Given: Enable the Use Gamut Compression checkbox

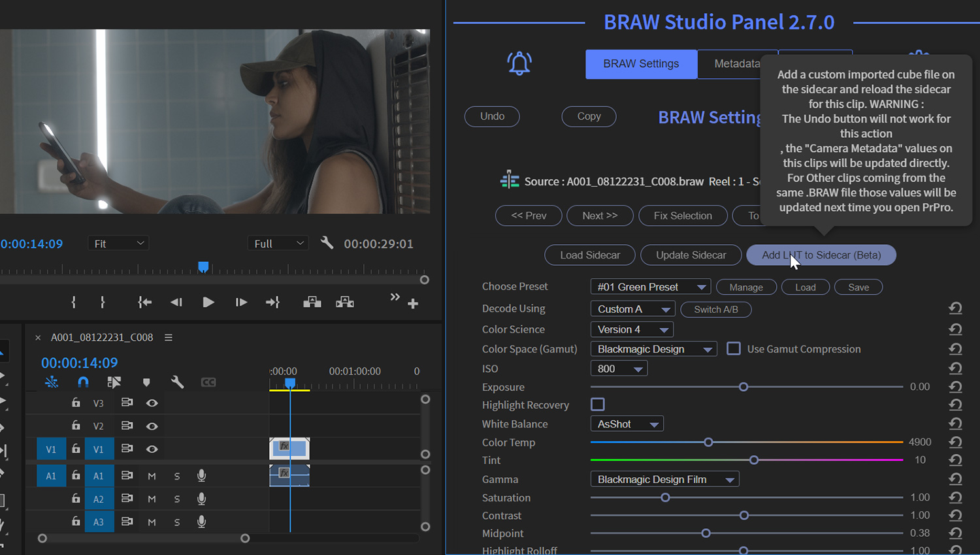Looking at the screenshot, I should [x=733, y=349].
